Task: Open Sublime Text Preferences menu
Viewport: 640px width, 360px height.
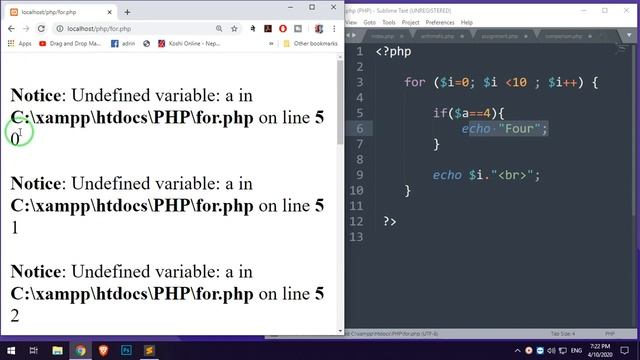Action: [440, 22]
